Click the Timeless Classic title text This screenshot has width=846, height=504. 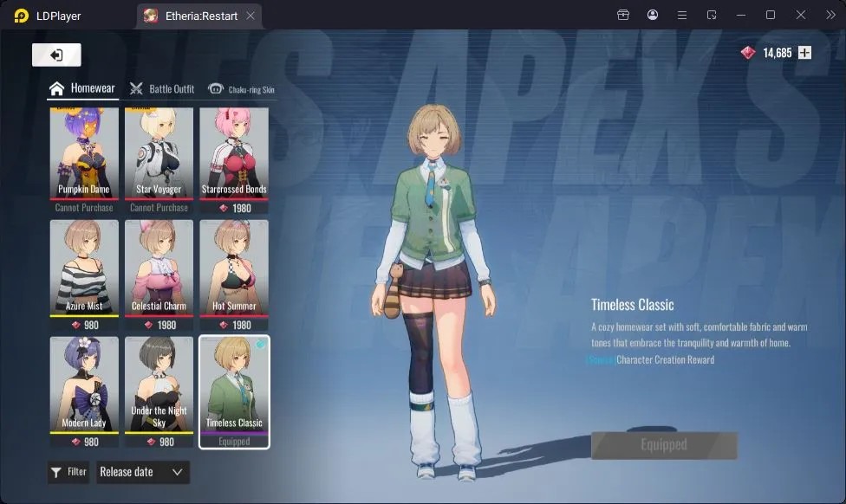(633, 305)
